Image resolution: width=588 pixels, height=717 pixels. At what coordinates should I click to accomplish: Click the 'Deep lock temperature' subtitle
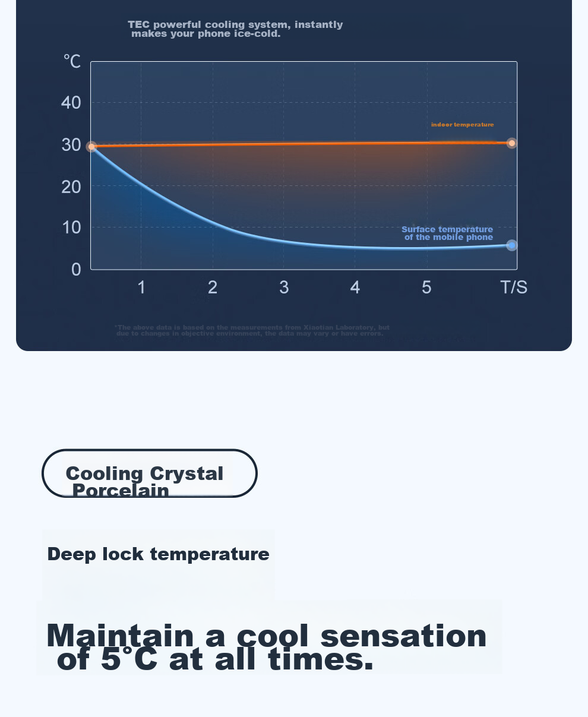pyautogui.click(x=158, y=554)
